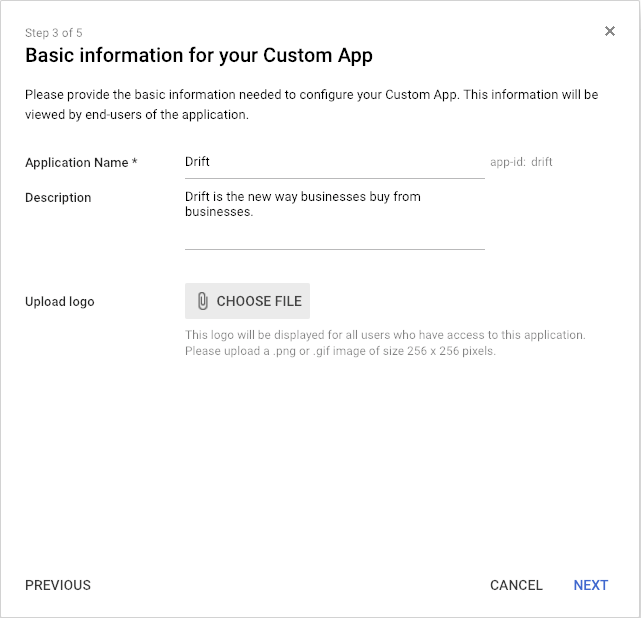Proceed with the NEXT button
The image size is (641, 618).
tap(591, 585)
